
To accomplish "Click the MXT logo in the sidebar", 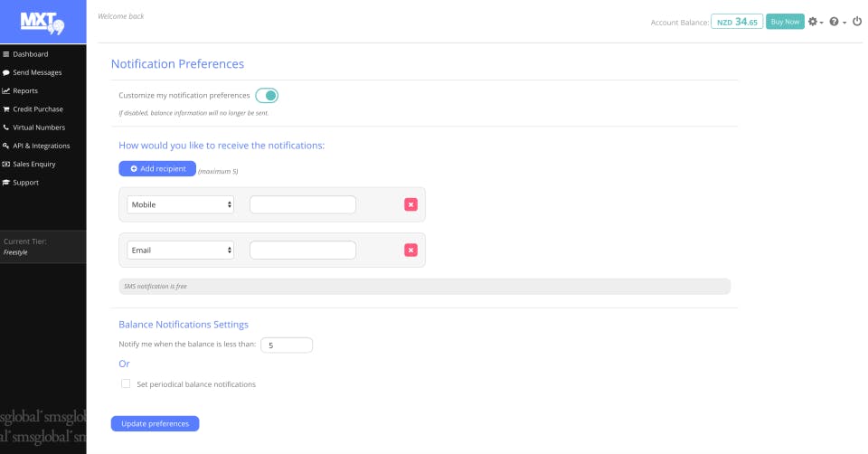I will (42, 22).
